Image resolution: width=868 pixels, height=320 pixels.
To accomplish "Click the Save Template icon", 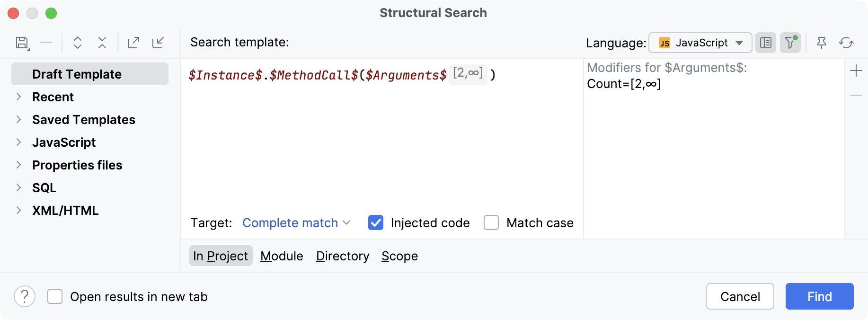I will 22,43.
